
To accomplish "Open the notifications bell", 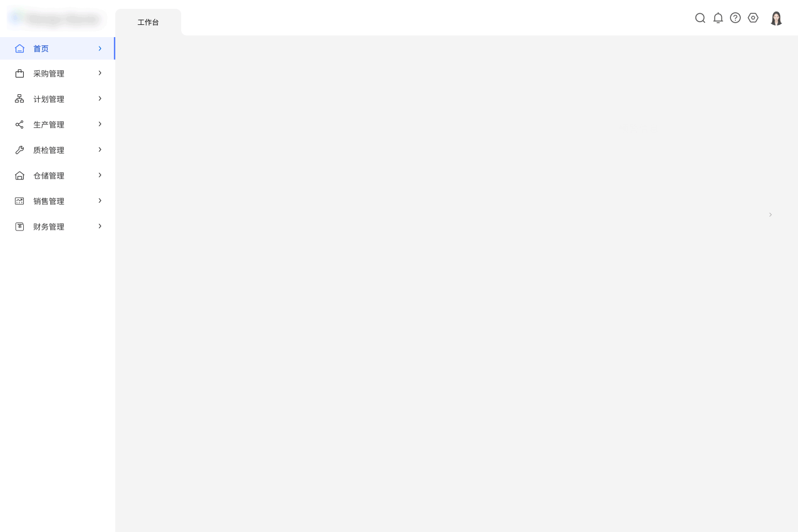I will [x=718, y=18].
